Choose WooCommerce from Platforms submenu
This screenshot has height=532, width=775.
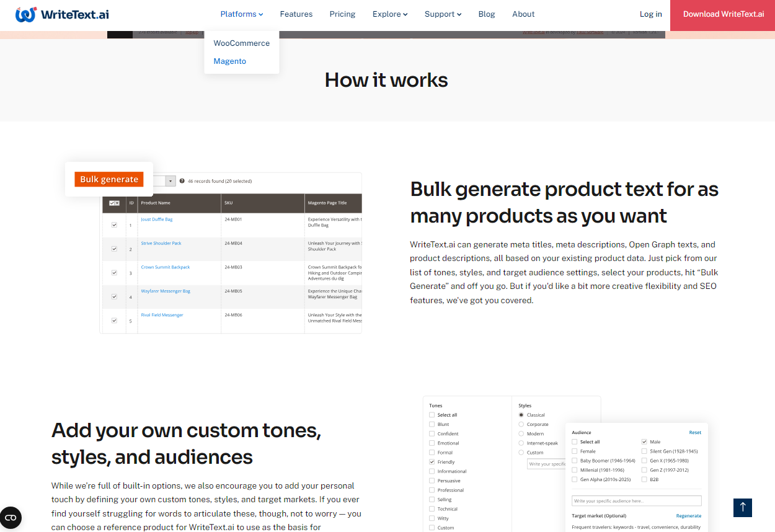[242, 43]
